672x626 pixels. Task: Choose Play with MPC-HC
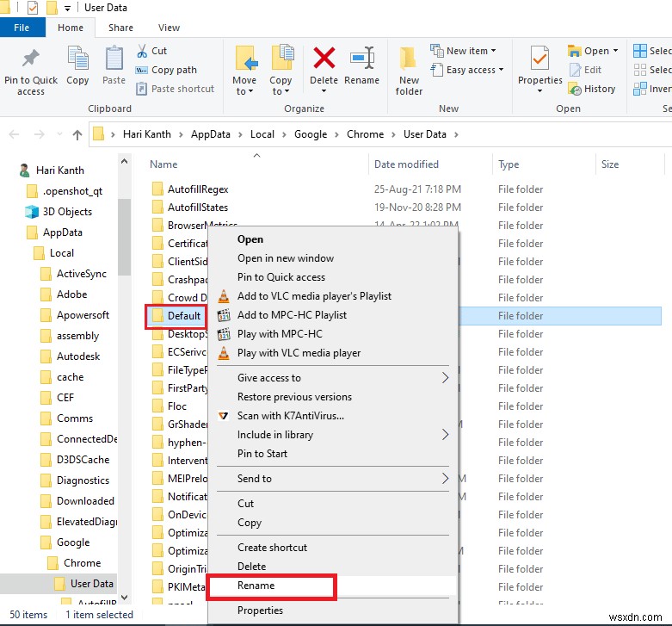point(280,334)
